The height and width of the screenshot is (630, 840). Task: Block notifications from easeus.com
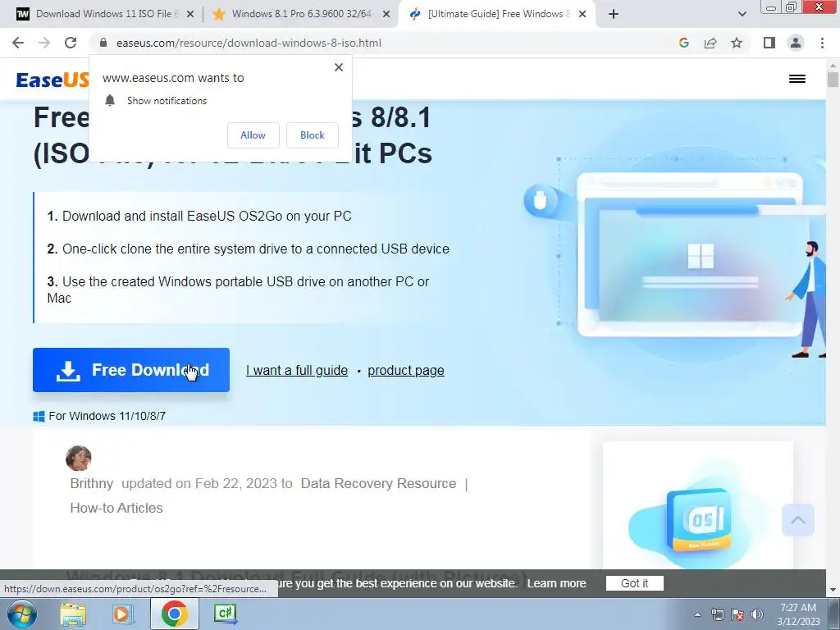tap(313, 135)
